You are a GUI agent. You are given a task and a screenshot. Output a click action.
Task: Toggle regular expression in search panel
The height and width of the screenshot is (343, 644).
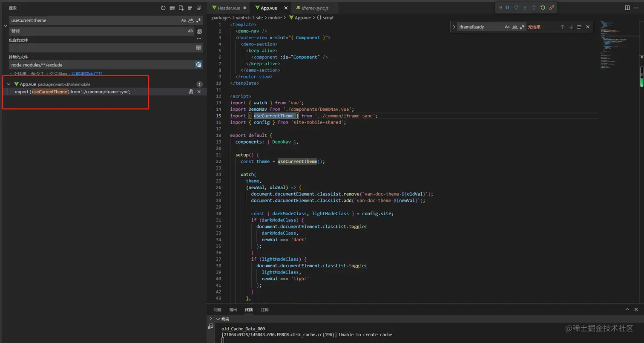198,20
